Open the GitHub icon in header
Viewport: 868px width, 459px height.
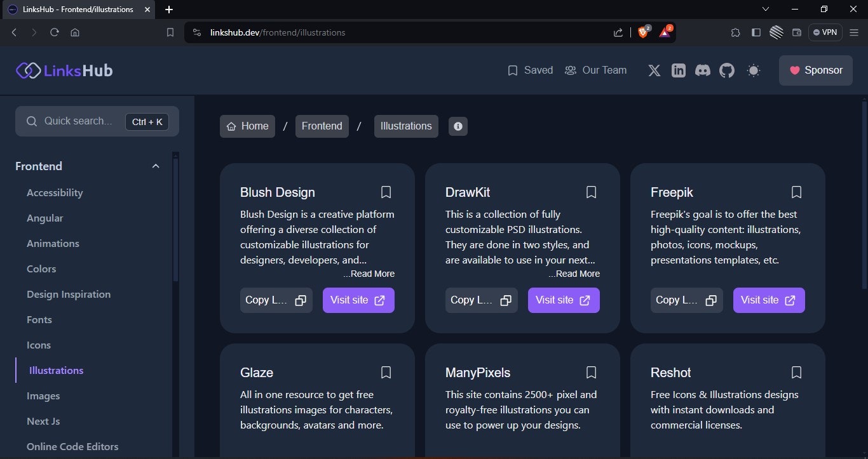click(727, 70)
